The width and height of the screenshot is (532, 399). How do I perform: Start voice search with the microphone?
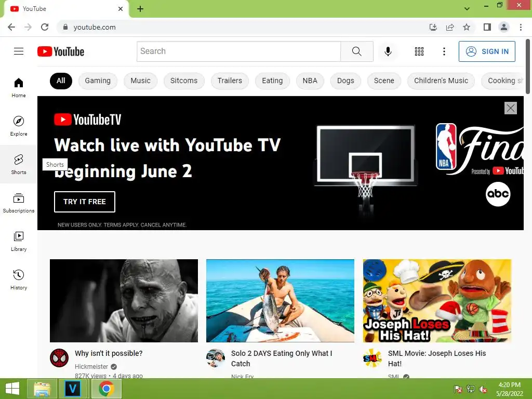[x=388, y=51]
